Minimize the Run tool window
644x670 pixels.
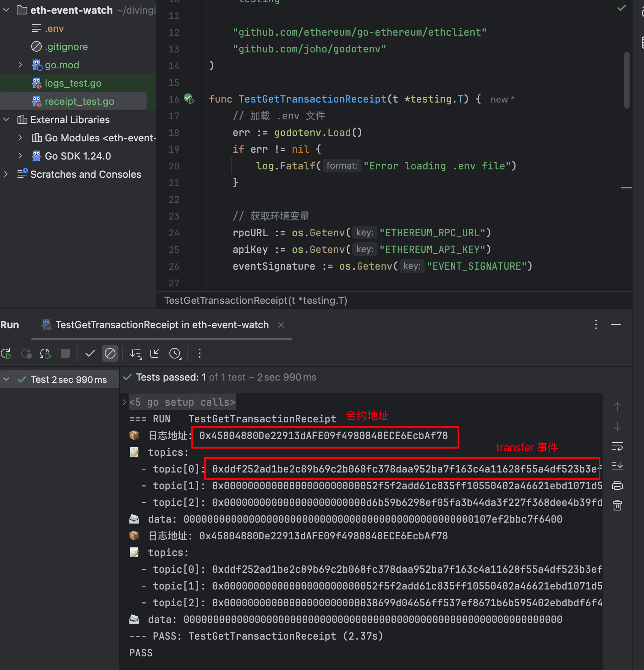click(616, 324)
